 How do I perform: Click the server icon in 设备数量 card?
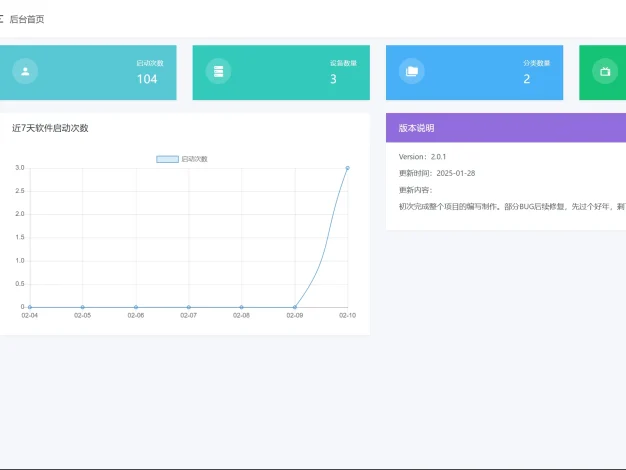pos(218,71)
